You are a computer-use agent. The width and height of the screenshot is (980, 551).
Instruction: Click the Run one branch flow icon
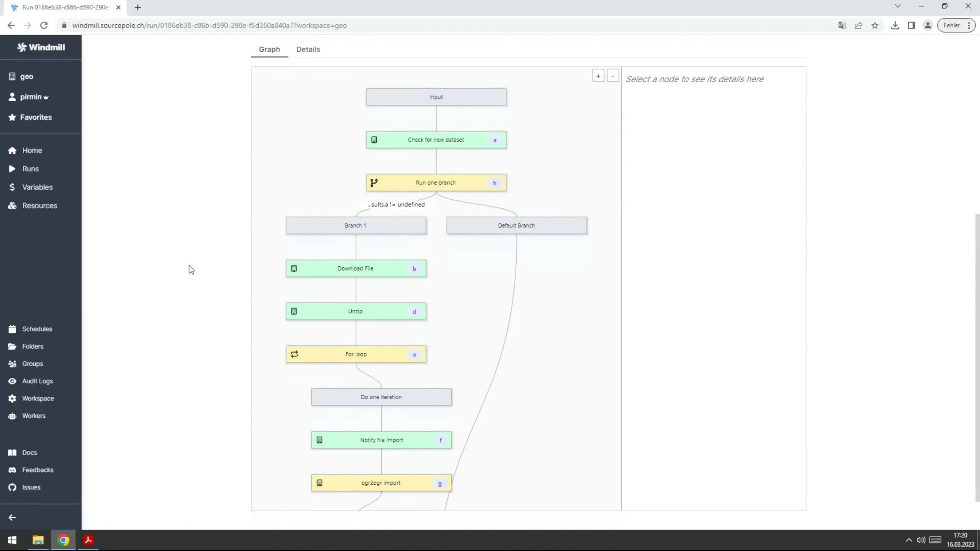tap(375, 182)
